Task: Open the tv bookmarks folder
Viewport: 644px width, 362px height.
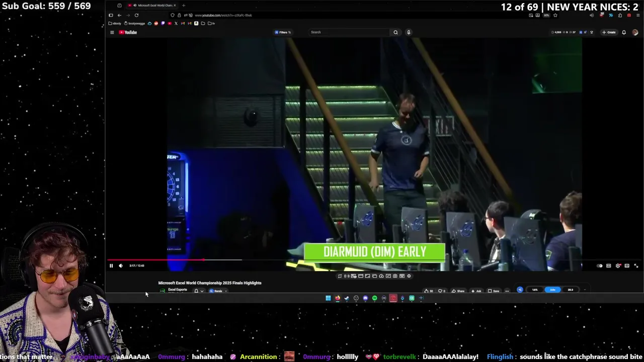Action: pos(210,23)
